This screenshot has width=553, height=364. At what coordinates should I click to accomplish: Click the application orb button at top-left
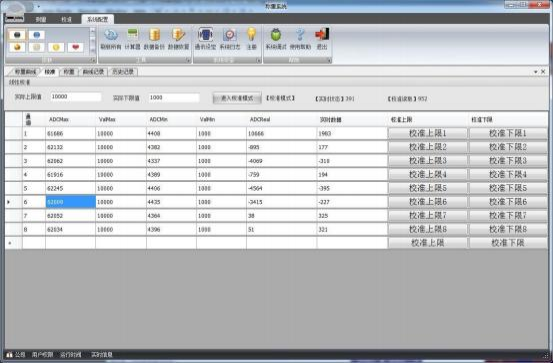tap(14, 12)
